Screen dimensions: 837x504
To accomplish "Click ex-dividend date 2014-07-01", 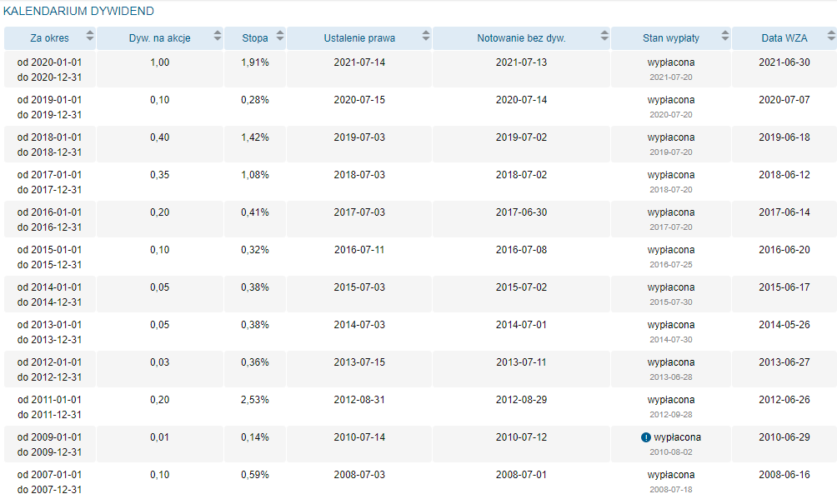I will click(x=521, y=325).
